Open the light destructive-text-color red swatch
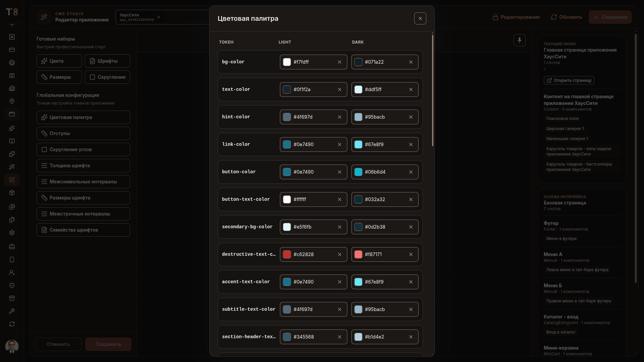644x362 pixels. 287,254
